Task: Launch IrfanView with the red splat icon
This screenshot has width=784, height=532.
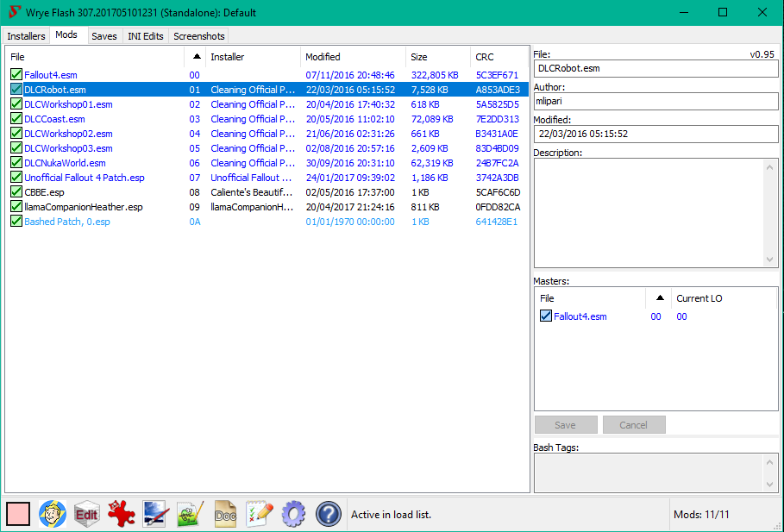Action: coord(121,514)
